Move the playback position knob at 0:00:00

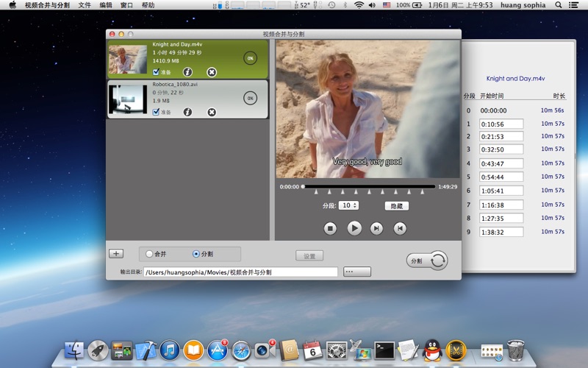pos(303,186)
